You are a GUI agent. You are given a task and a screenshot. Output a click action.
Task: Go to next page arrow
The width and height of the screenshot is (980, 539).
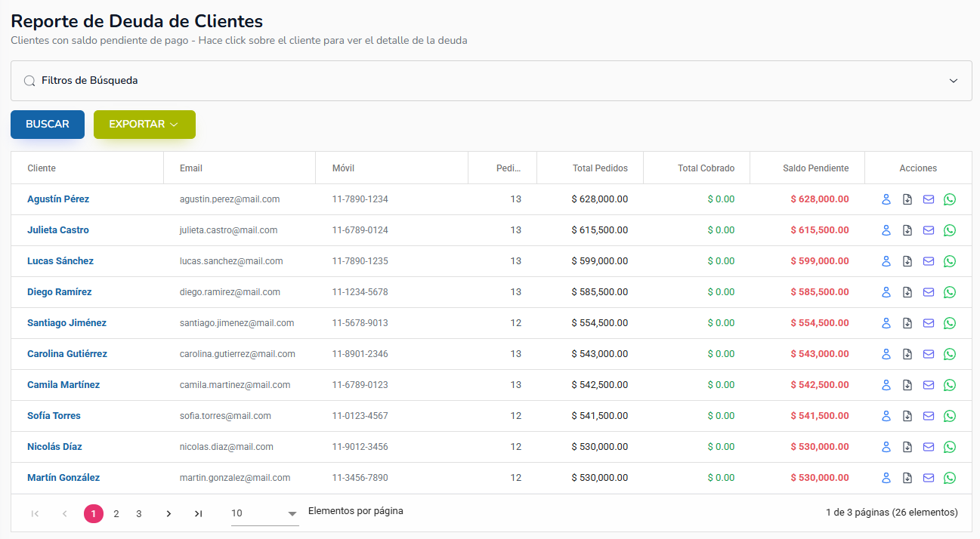[x=168, y=514]
